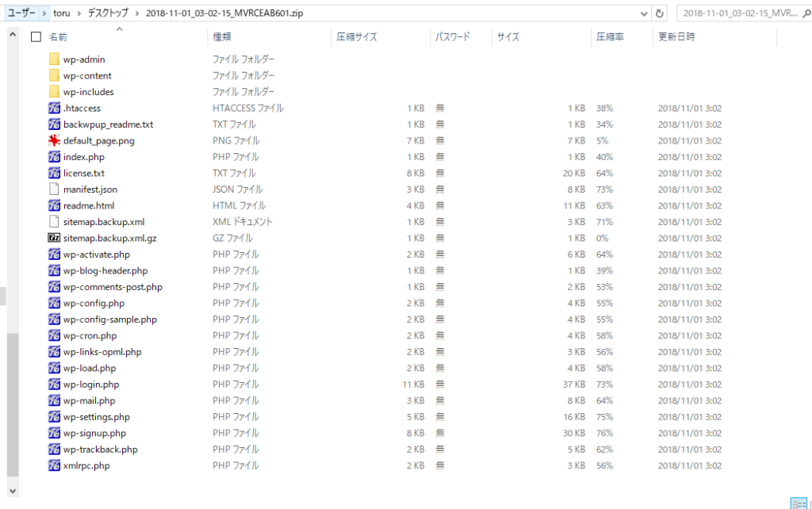Sort by 更新日時 column header

[677, 36]
